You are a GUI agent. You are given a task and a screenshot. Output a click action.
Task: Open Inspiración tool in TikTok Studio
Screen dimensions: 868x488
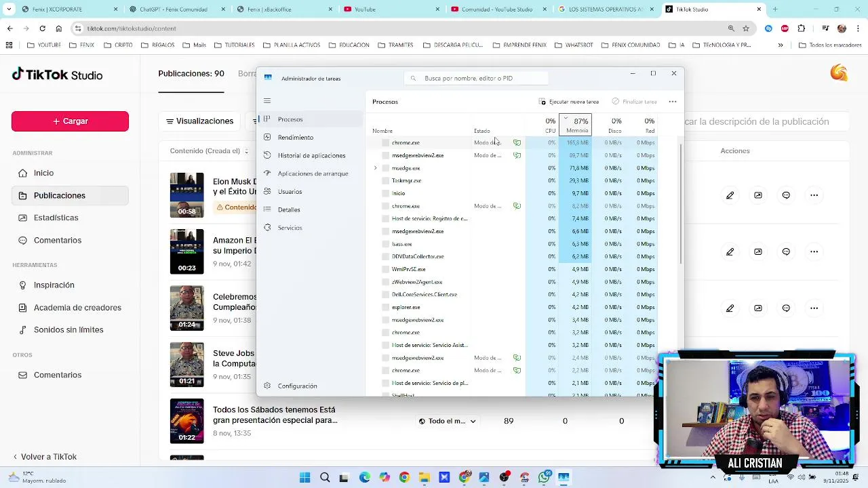(70, 285)
